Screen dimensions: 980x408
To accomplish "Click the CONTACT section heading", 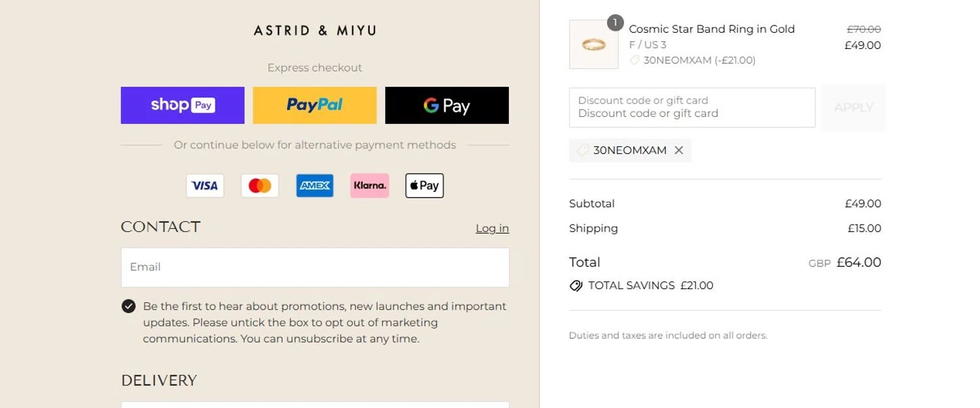I will coord(161,227).
